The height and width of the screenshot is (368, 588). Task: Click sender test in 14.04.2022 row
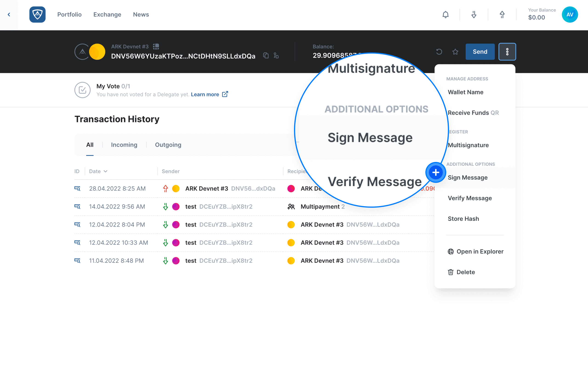pyautogui.click(x=191, y=206)
